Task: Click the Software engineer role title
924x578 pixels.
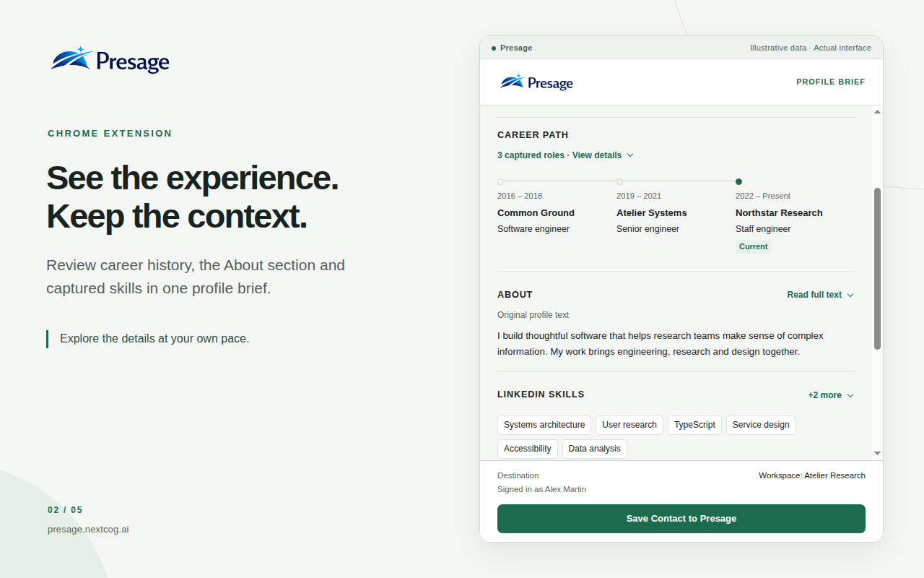Action: coord(533,229)
